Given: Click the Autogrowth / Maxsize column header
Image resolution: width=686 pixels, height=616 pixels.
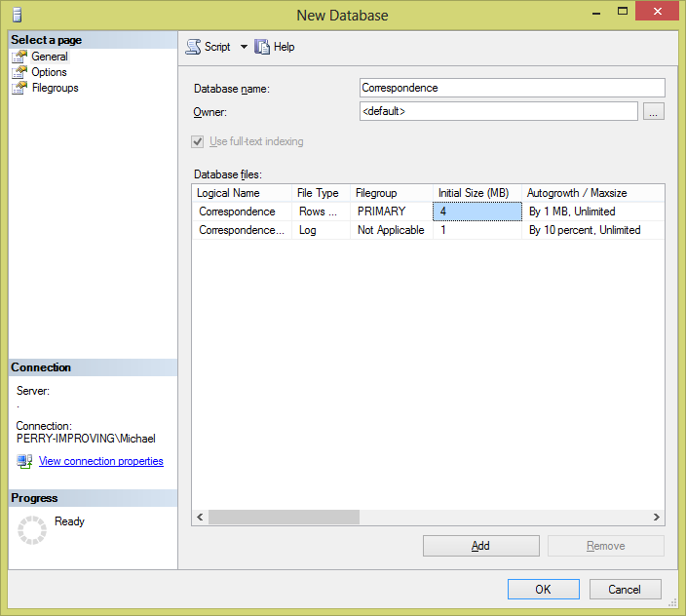Looking at the screenshot, I should coord(577,193).
